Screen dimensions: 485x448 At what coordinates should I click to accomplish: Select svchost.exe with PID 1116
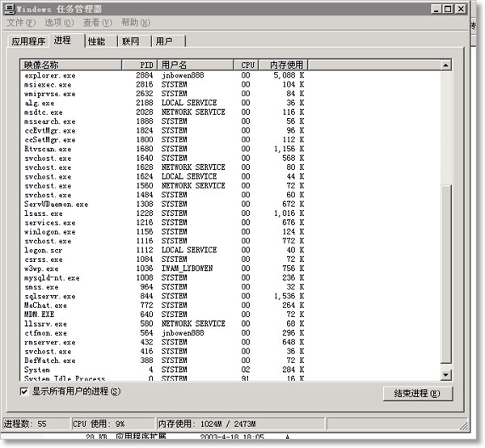164,241
